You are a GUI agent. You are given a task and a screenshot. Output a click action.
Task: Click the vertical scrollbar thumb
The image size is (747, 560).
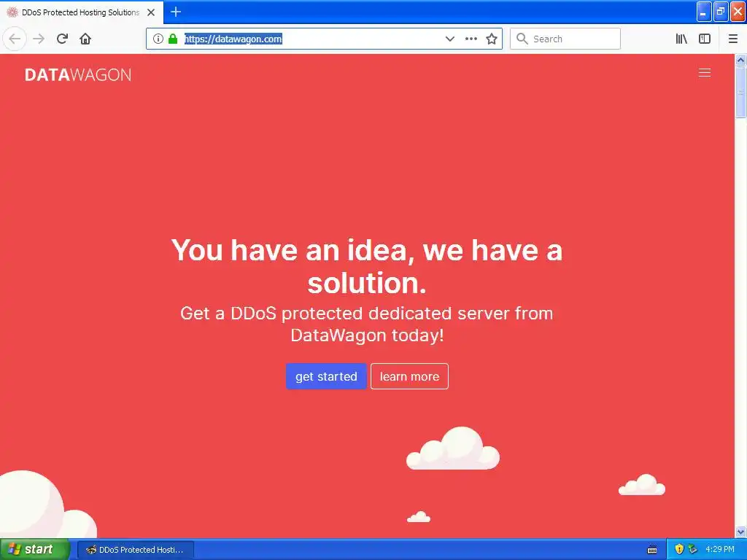(x=740, y=91)
